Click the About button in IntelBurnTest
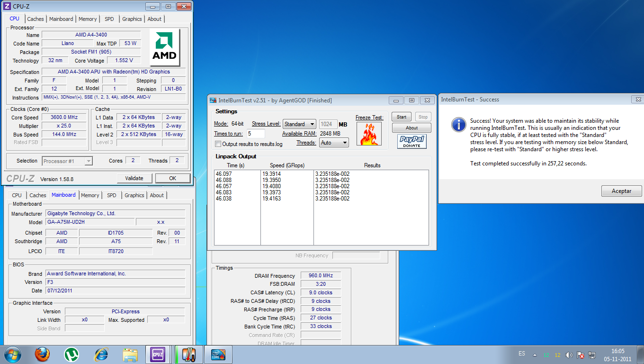Screen dimensions: 644x364 click(411, 128)
